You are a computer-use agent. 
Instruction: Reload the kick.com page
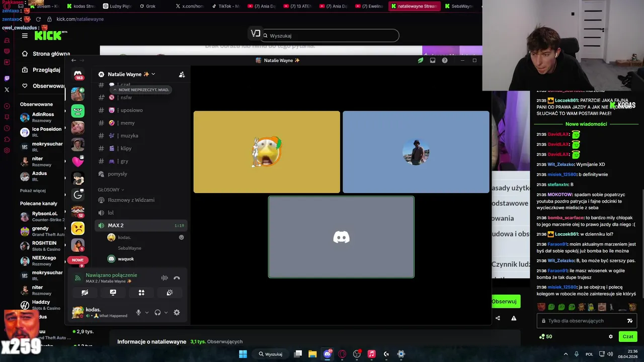coord(38,19)
